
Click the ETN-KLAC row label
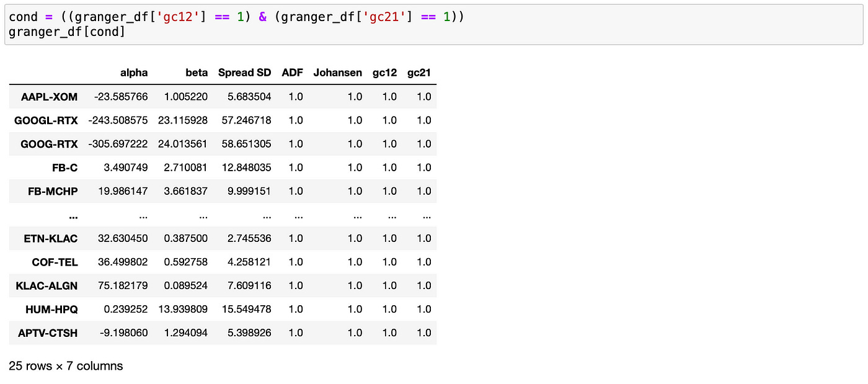pos(50,238)
